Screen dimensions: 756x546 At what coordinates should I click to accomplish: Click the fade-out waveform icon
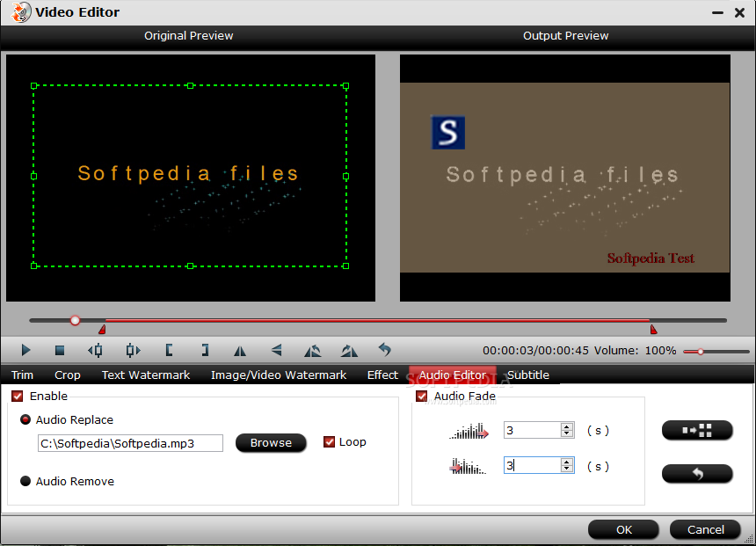[x=468, y=466]
